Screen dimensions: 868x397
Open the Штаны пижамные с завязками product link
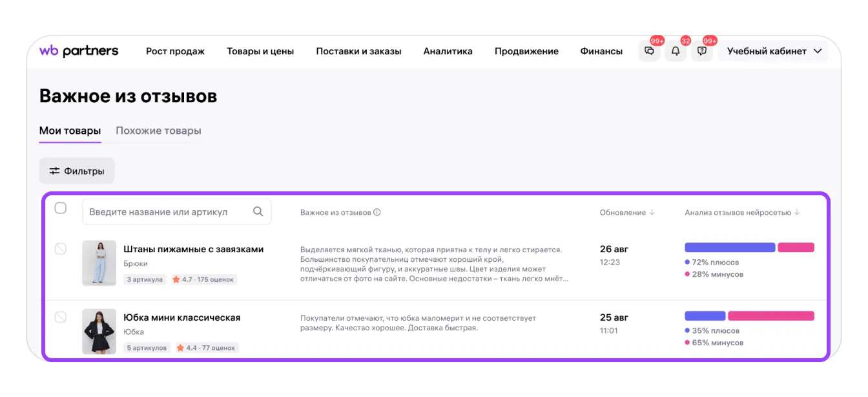[x=193, y=249]
